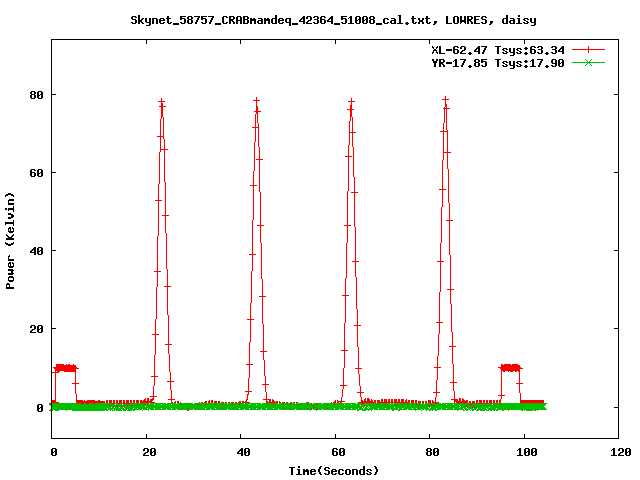Click the 80 tick label on power axis
The height and width of the screenshot is (480, 640).
(x=36, y=95)
